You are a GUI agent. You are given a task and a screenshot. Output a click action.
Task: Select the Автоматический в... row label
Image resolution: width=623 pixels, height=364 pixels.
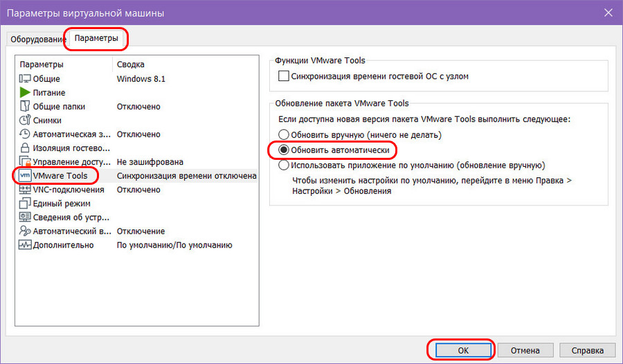pos(72,231)
